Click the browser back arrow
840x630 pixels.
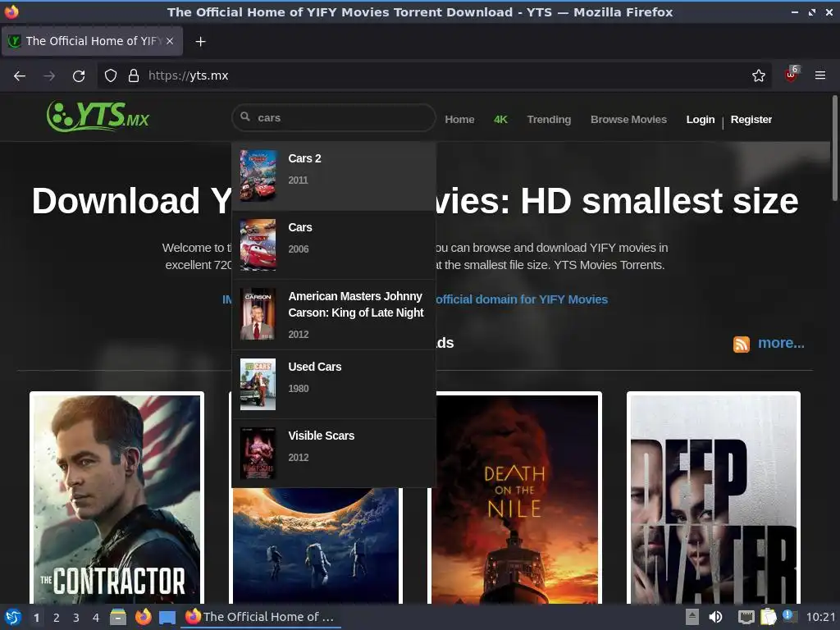20,75
